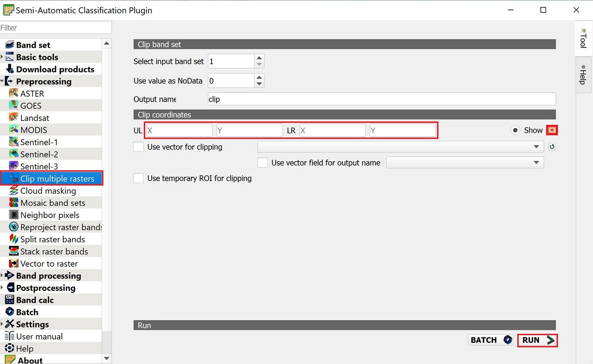Enable Use vector for clipping
The width and height of the screenshot is (593, 364).
coord(138,147)
